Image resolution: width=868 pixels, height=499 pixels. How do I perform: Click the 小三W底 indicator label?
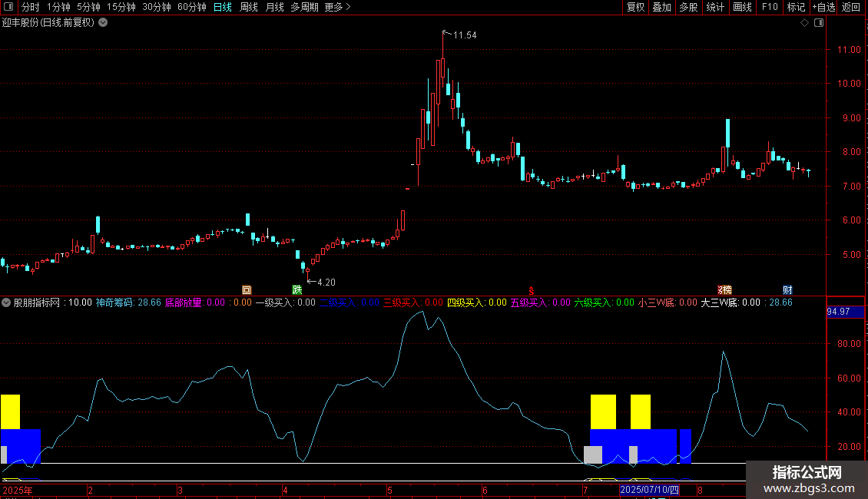pos(656,302)
